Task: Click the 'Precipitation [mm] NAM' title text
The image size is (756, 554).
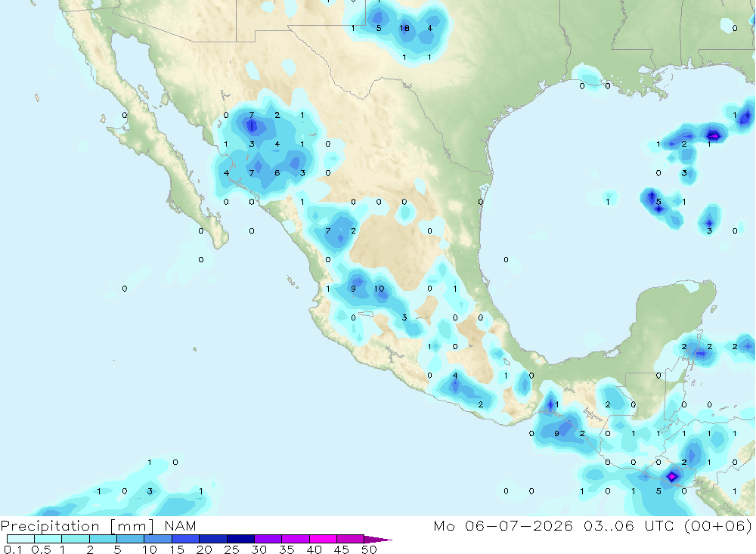Action: pyautogui.click(x=98, y=526)
